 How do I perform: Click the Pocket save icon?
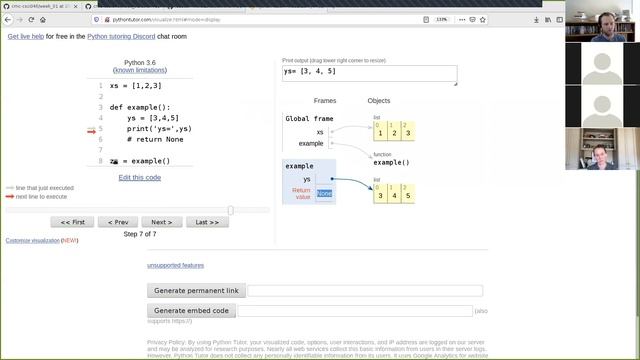coord(473,20)
